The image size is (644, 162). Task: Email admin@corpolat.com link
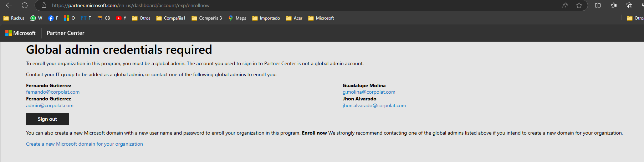coord(50,106)
